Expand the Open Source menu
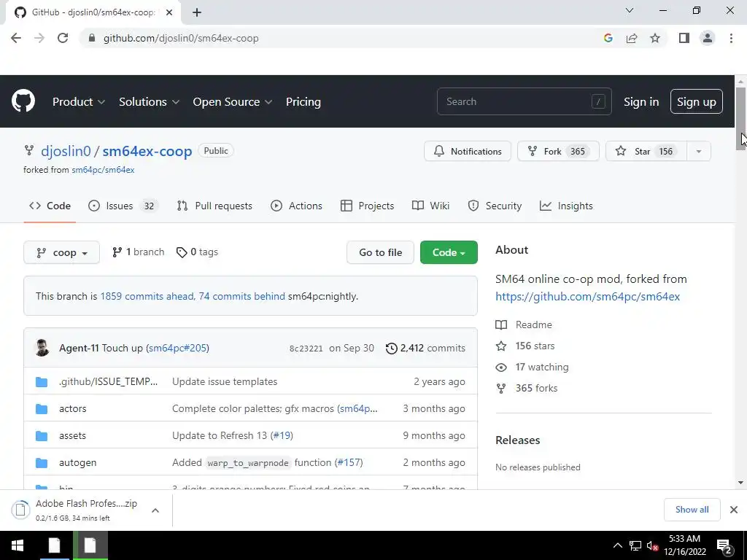747x560 pixels. [233, 102]
